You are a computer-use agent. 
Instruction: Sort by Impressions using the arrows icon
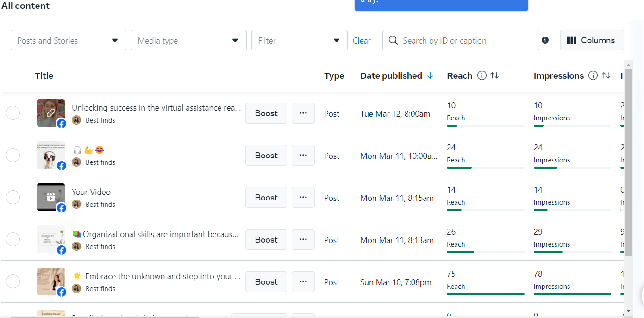click(606, 76)
